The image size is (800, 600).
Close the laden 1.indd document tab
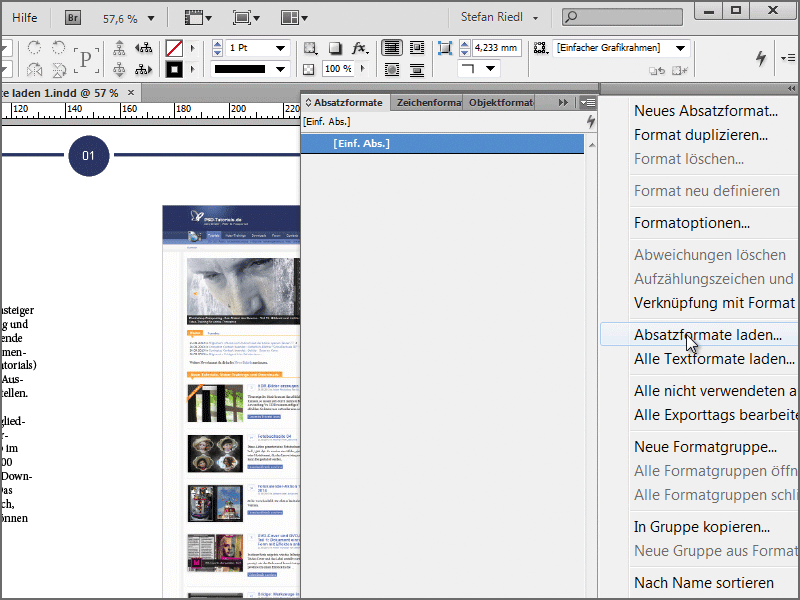click(x=131, y=92)
